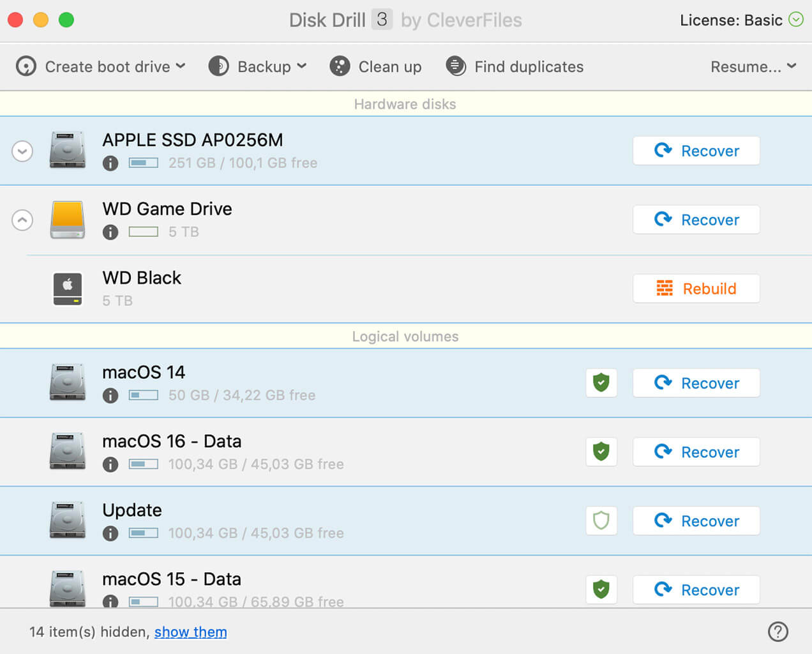Expand the APPLE SSD AP0256M disk row
Image resolution: width=812 pixels, height=654 pixels.
(22, 151)
